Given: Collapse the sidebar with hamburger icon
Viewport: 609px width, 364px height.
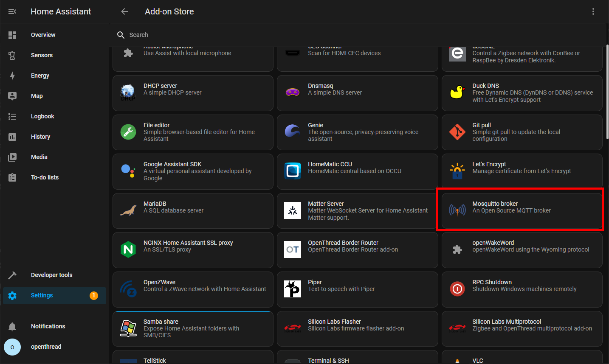Looking at the screenshot, I should (12, 11).
